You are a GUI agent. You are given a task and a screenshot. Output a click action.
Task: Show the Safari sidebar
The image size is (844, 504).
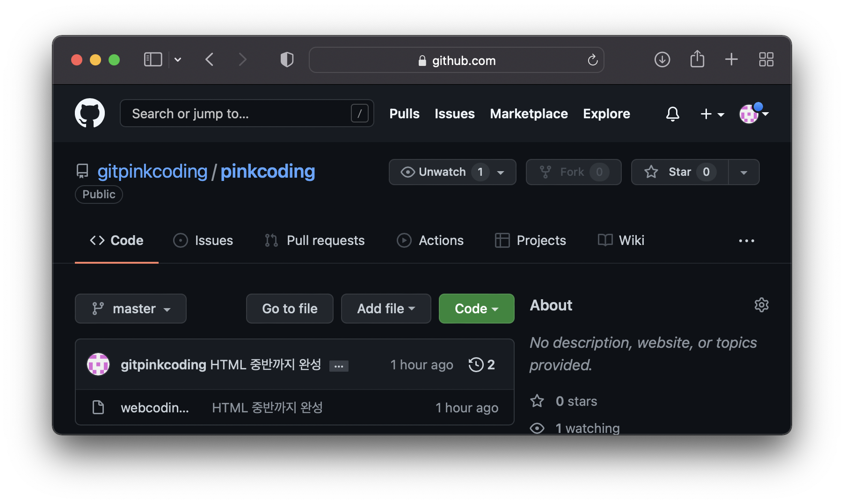[x=153, y=60]
